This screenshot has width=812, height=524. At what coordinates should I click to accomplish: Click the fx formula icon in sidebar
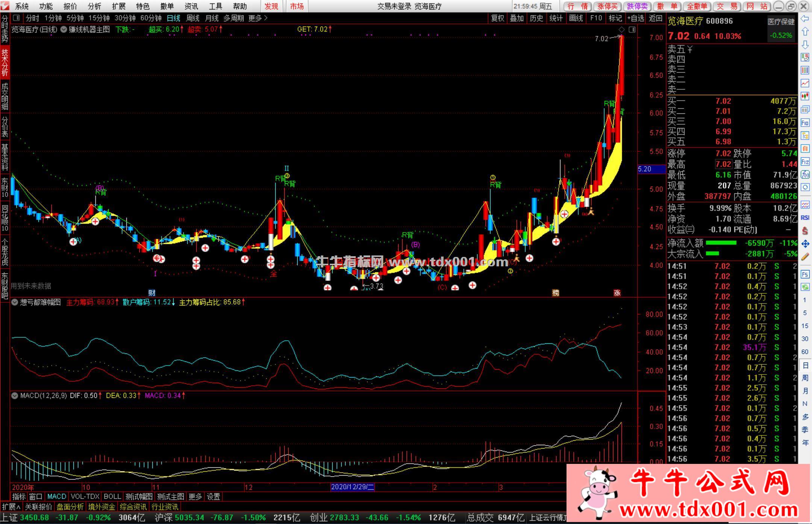(x=805, y=174)
